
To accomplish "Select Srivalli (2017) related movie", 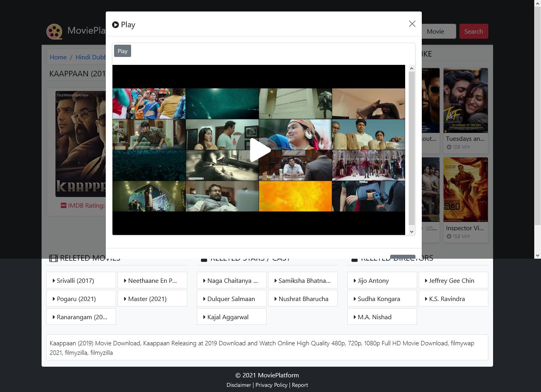I will (81, 280).
